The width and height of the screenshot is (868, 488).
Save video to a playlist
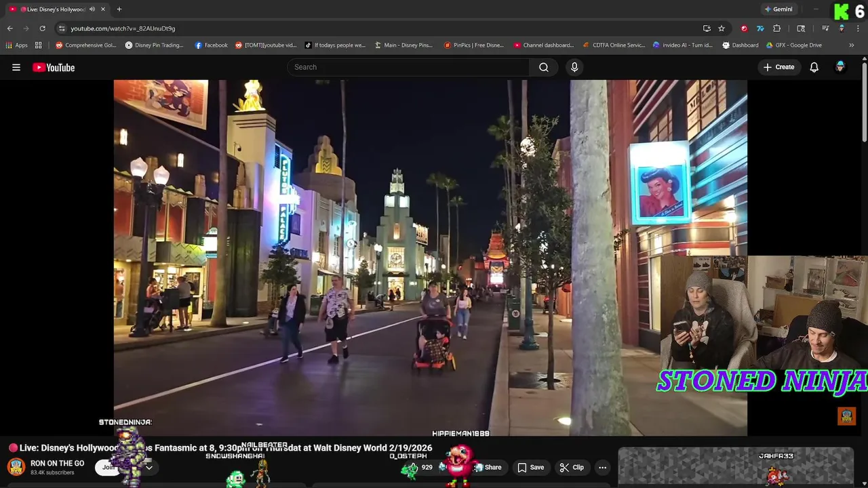530,467
